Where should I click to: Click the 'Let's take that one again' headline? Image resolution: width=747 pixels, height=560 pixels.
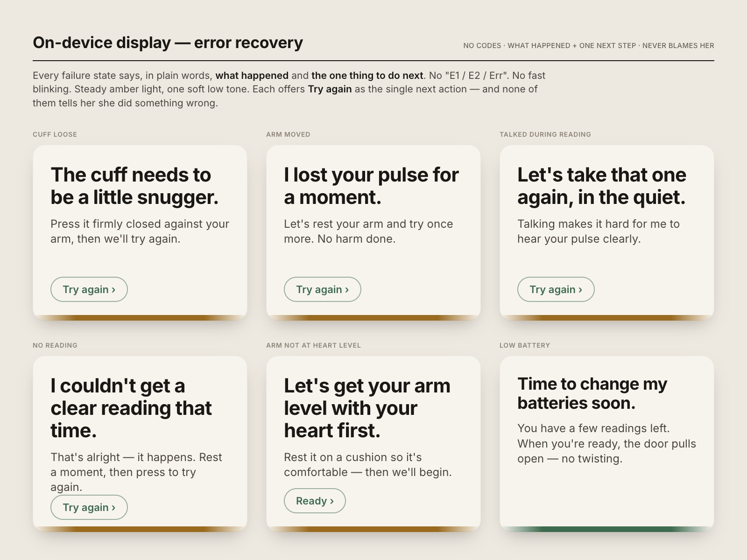coord(602,186)
